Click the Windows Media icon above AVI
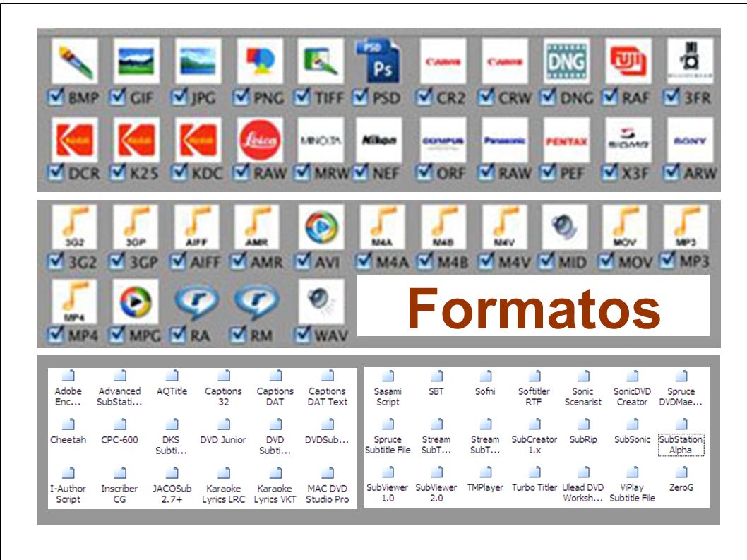The width and height of the screenshot is (747, 560). point(321,227)
